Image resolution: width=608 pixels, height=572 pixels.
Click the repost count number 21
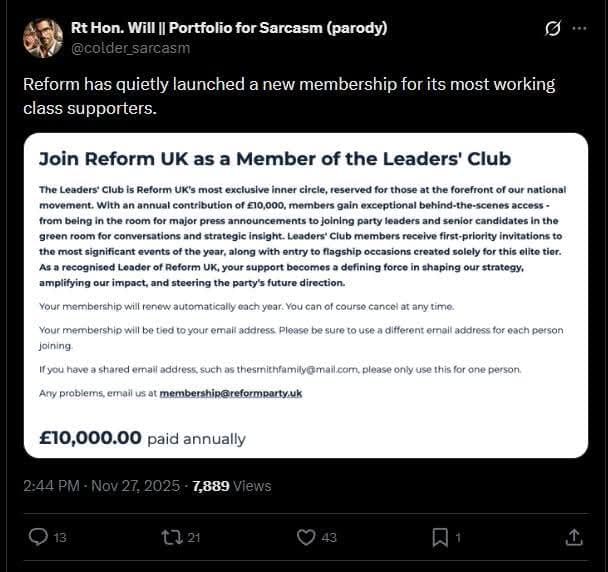194,538
